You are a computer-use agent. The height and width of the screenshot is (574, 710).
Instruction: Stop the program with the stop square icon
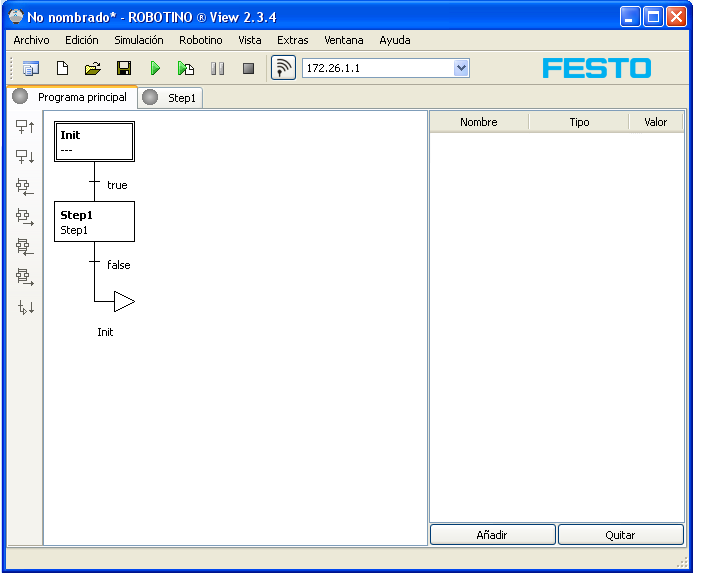click(x=248, y=68)
